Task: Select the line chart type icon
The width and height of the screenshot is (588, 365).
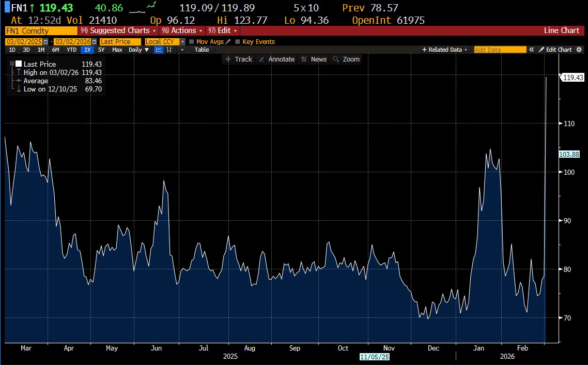Action: coord(159,50)
